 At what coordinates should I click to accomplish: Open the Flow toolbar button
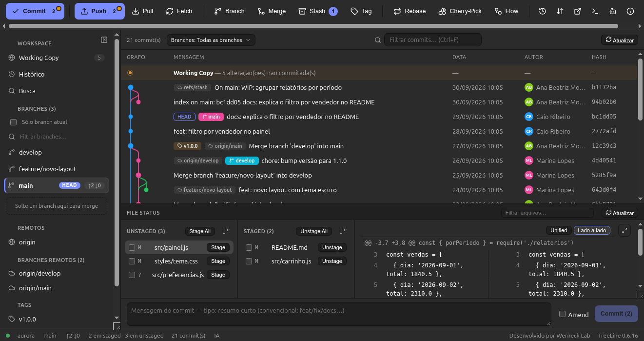507,11
